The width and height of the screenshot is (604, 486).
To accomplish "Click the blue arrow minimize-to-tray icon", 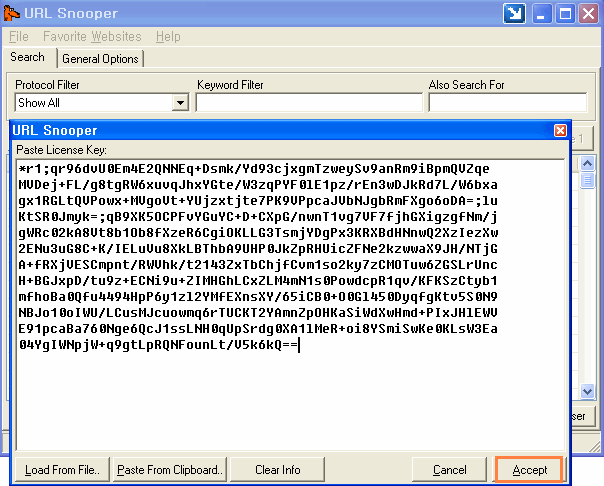I will point(514,14).
